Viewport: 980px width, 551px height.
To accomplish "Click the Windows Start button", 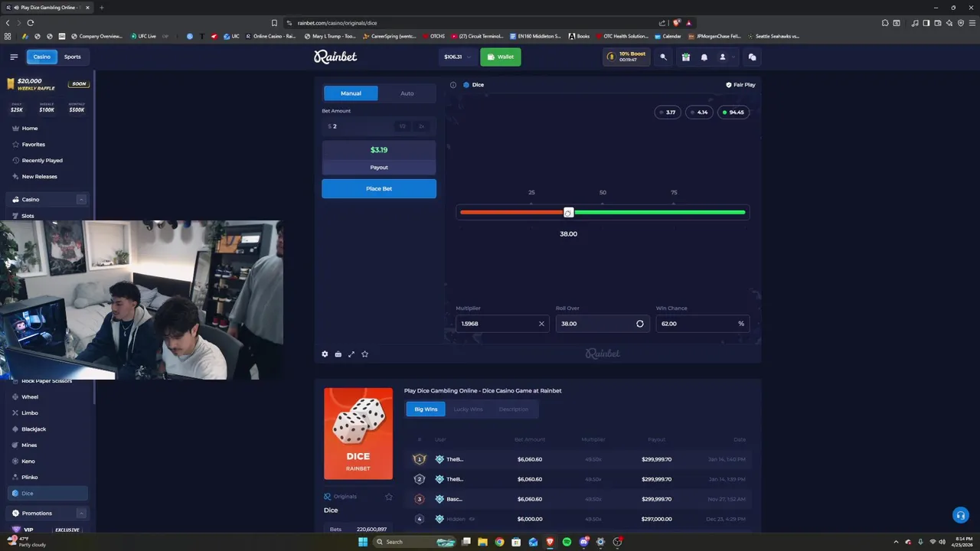I will tap(363, 542).
